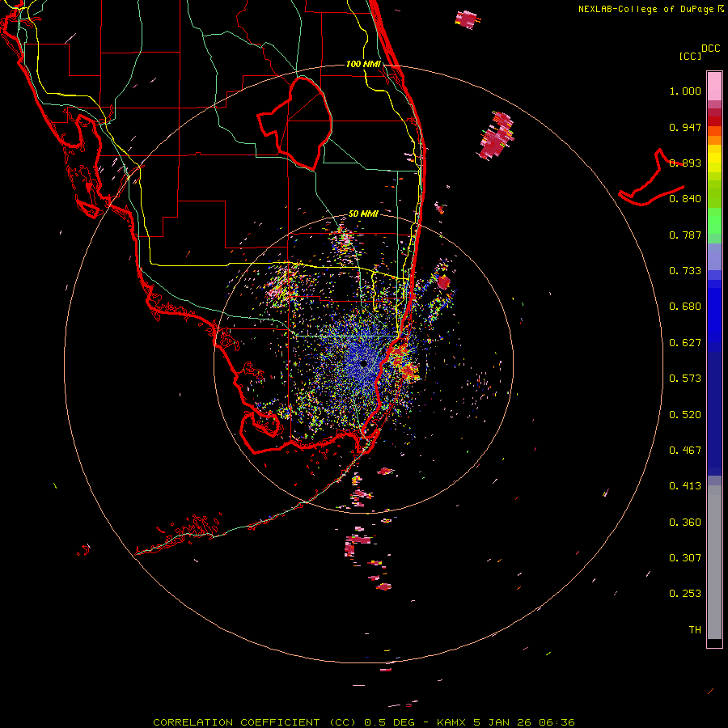Click the 100 NMI range ring label
728x728 pixels.
(363, 64)
